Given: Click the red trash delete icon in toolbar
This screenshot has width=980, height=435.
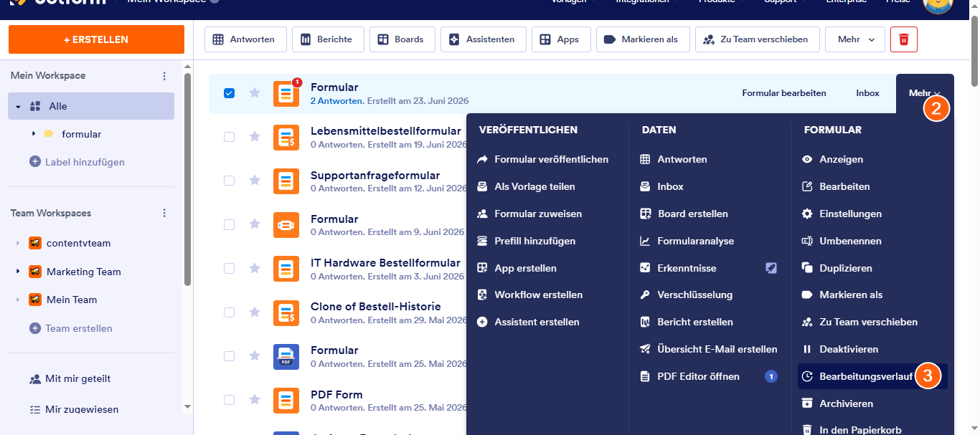Looking at the screenshot, I should point(904,39).
